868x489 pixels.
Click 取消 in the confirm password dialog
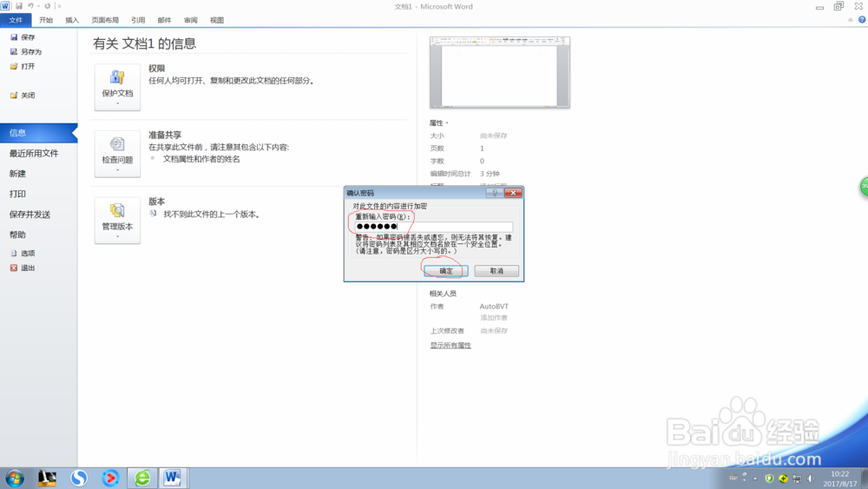point(496,271)
